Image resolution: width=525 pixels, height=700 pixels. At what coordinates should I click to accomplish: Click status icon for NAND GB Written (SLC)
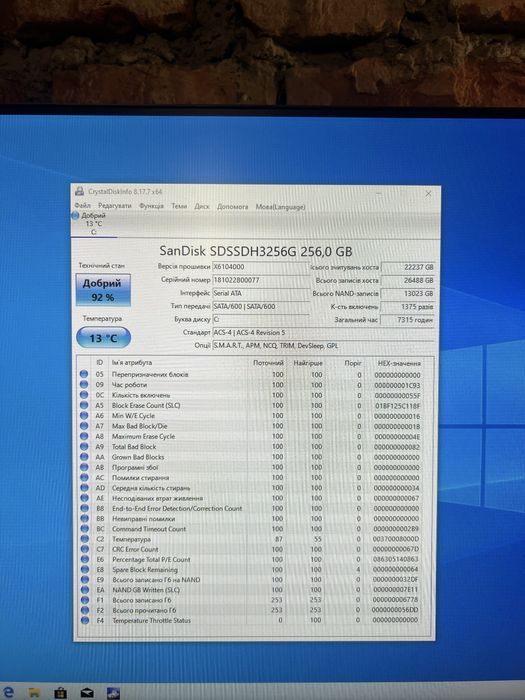click(85, 590)
